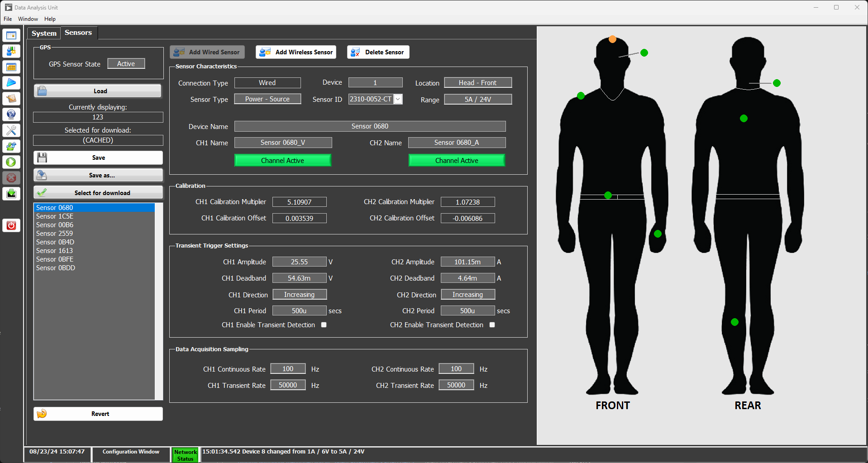Click the green circular start icon
Screen dimensions: 868x463
[11, 162]
